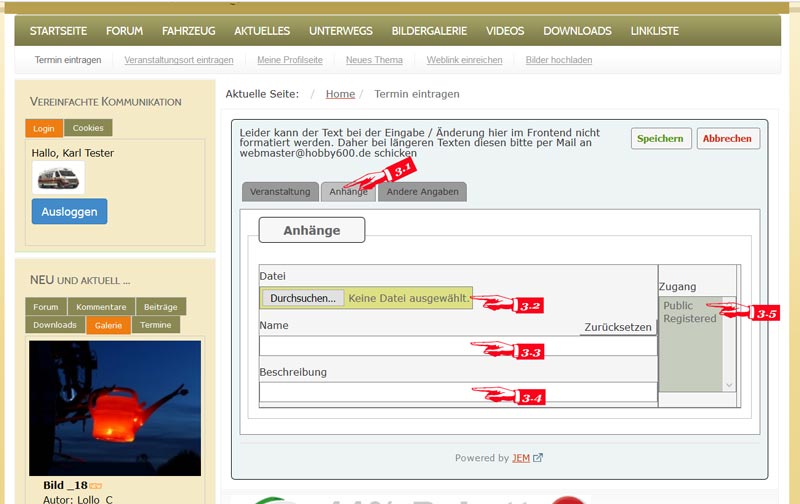Log out using the Ausloggen button
The width and height of the screenshot is (800, 504).
tap(69, 212)
